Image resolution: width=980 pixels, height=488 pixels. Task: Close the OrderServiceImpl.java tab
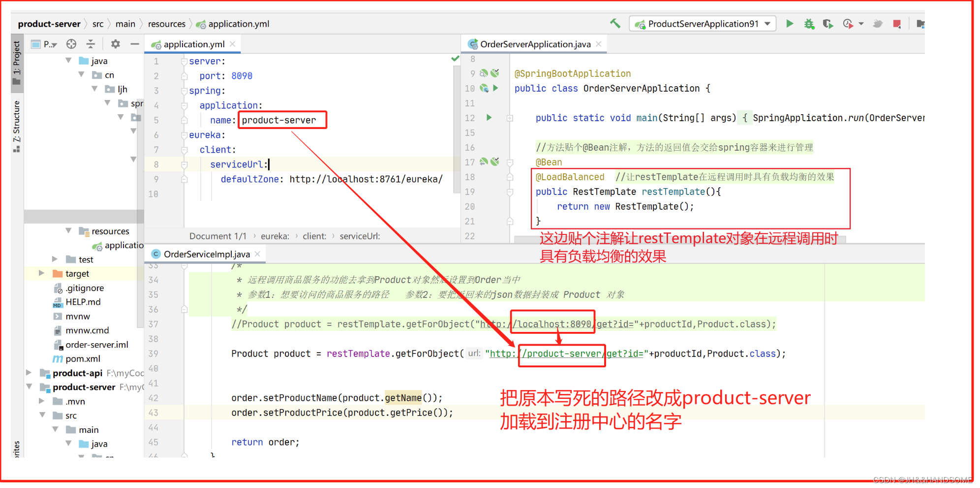(257, 254)
